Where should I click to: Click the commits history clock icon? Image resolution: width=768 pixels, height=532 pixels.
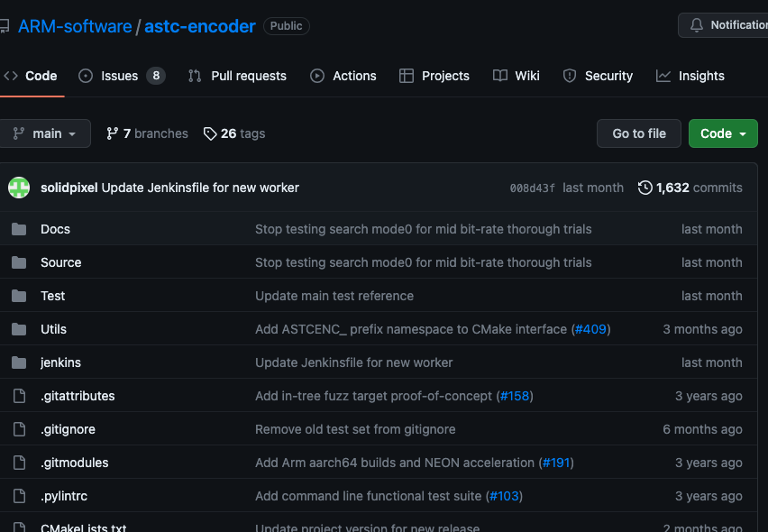point(645,188)
